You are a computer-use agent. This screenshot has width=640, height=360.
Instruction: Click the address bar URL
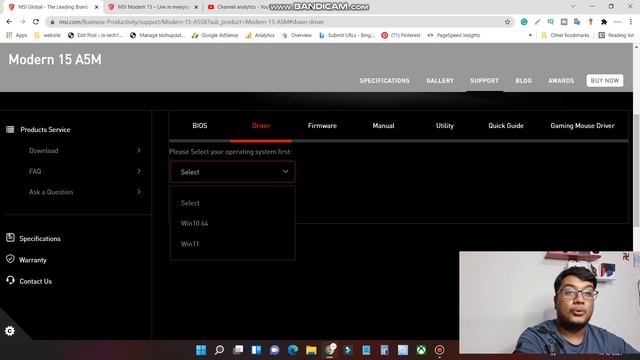pyautogui.click(x=191, y=22)
